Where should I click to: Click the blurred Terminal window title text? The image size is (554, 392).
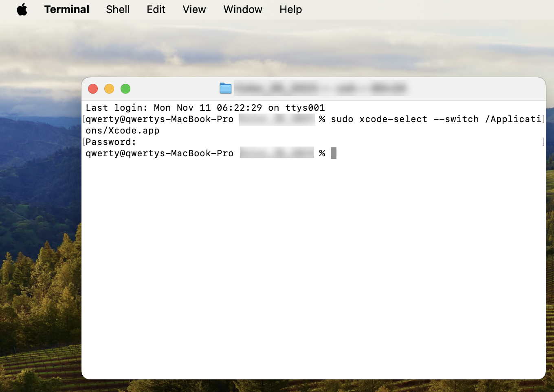pos(321,88)
